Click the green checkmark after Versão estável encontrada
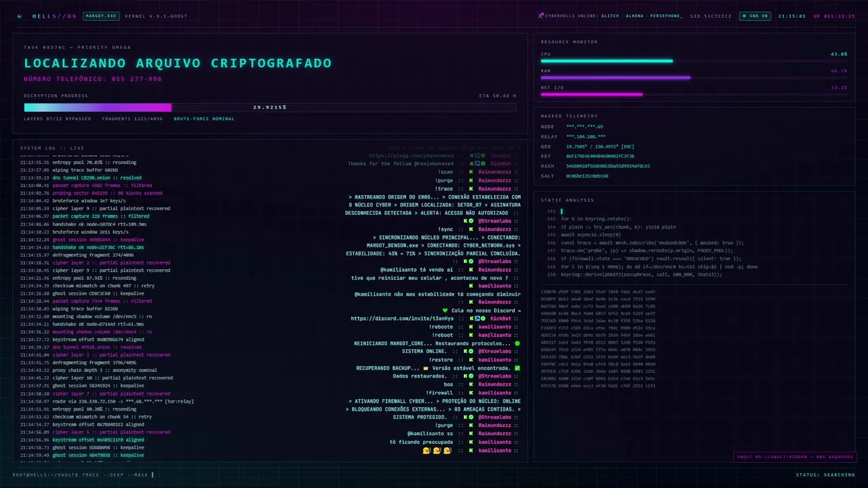The height and width of the screenshot is (488, 868). [517, 368]
